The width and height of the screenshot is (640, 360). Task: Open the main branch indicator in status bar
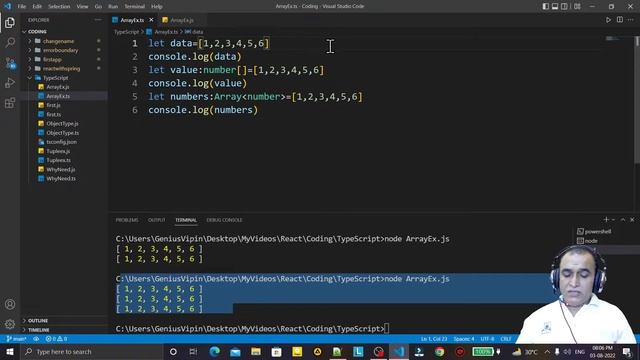16,339
